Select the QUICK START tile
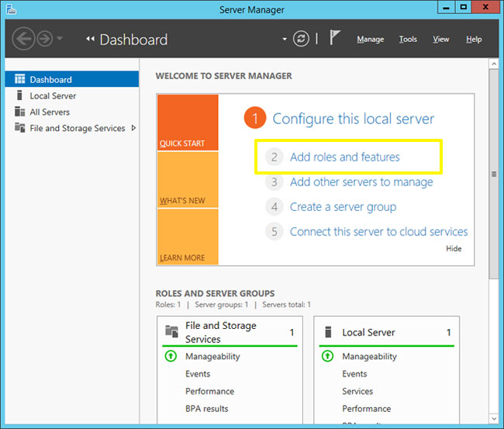Viewport: 504px width, 429px height. [x=188, y=123]
